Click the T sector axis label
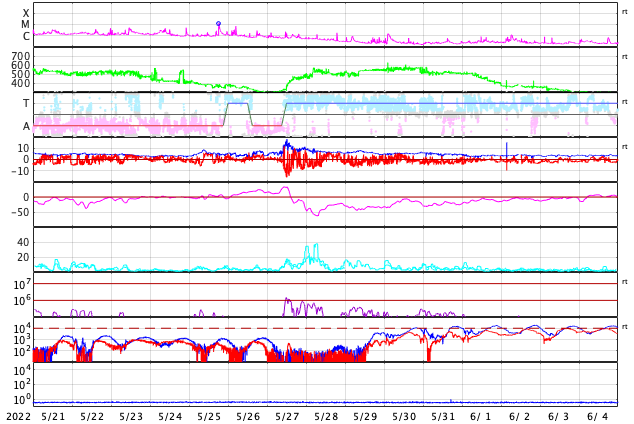 click(x=26, y=103)
